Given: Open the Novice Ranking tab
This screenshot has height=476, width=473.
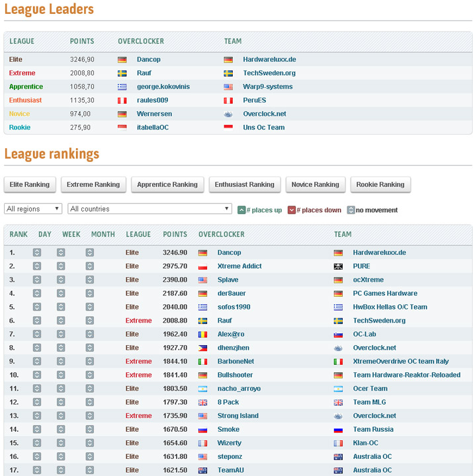Looking at the screenshot, I should (315, 184).
